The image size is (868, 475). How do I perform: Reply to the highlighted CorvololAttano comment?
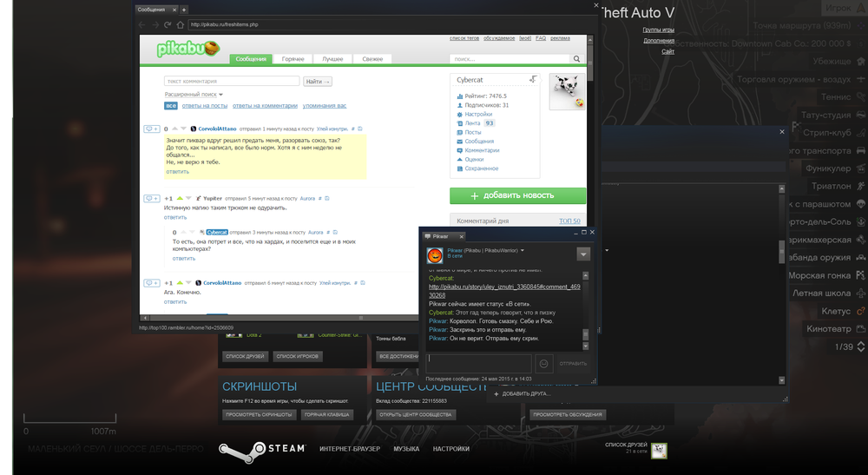(178, 172)
